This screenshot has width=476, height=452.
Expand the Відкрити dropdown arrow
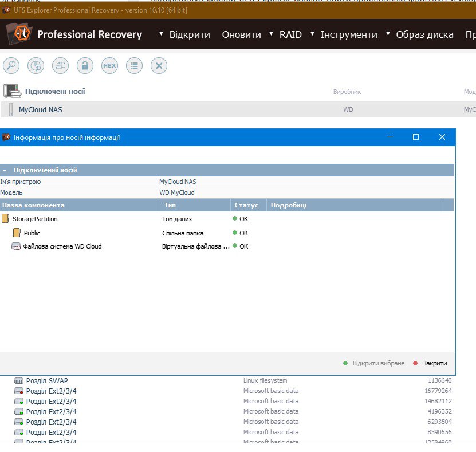pyautogui.click(x=161, y=33)
